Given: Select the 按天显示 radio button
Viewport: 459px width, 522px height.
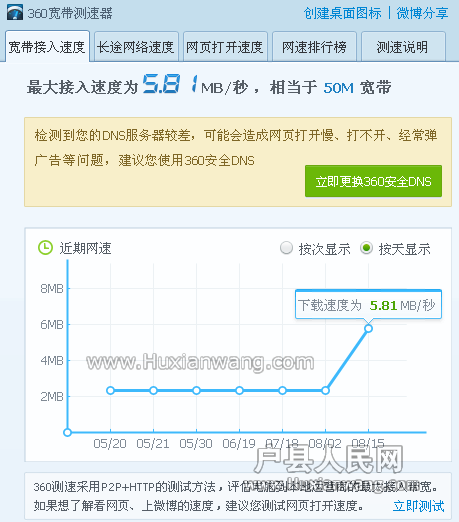Looking at the screenshot, I should coord(366,248).
